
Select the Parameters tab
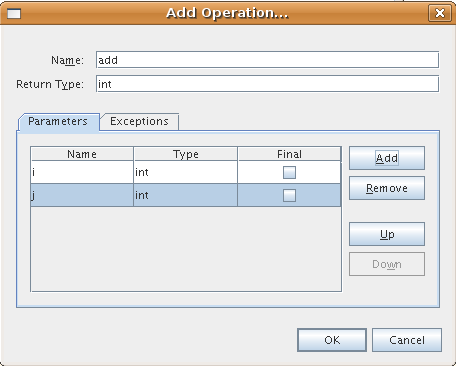point(58,121)
